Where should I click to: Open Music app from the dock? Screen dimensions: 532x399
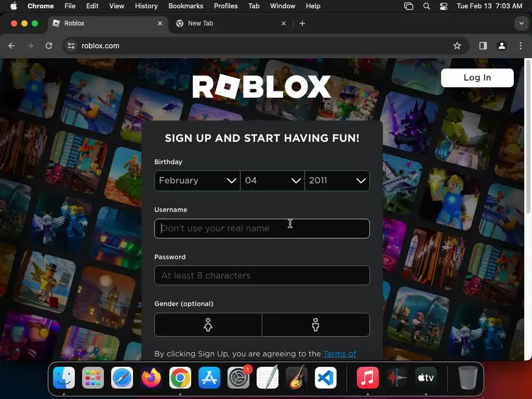click(368, 378)
